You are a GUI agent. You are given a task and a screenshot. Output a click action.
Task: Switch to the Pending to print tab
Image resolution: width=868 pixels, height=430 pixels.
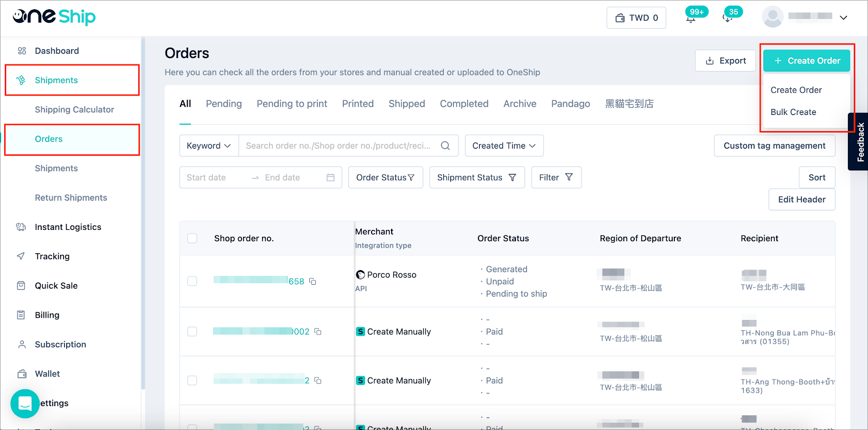pyautogui.click(x=292, y=104)
